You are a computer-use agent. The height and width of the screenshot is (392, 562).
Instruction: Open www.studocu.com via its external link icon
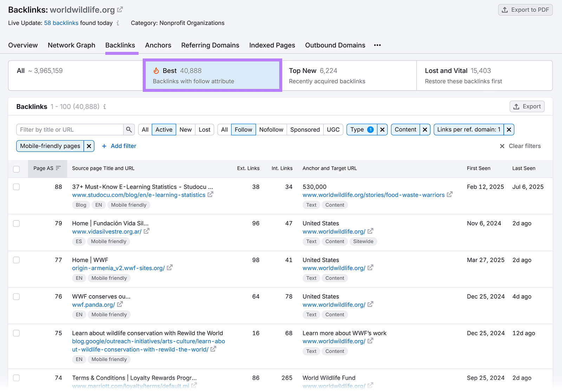(210, 195)
